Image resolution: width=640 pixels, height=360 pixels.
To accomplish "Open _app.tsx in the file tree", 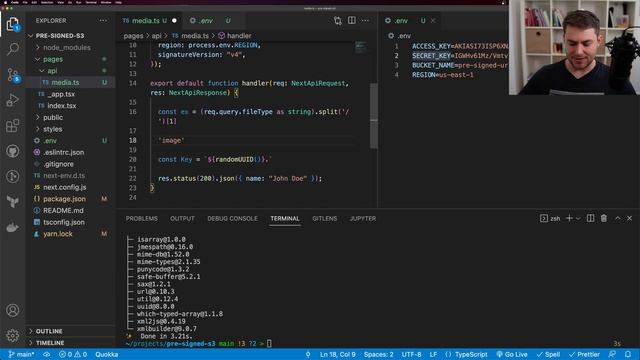I will [61, 94].
